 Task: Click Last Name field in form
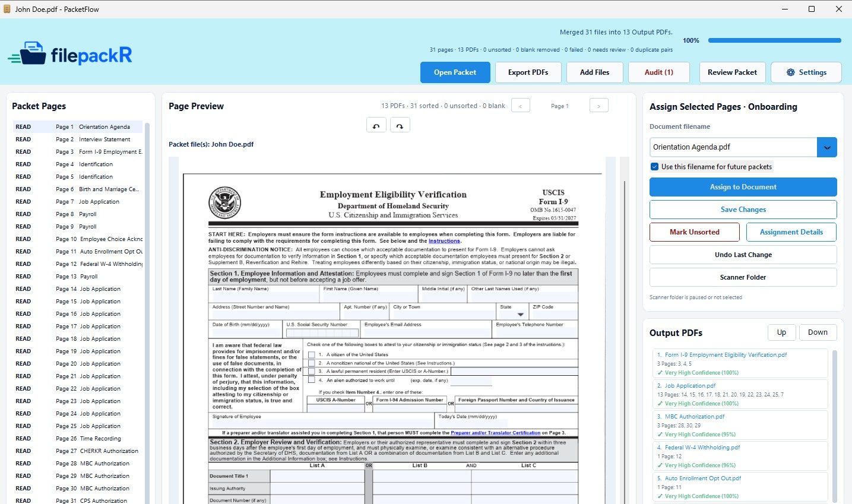[x=264, y=295]
